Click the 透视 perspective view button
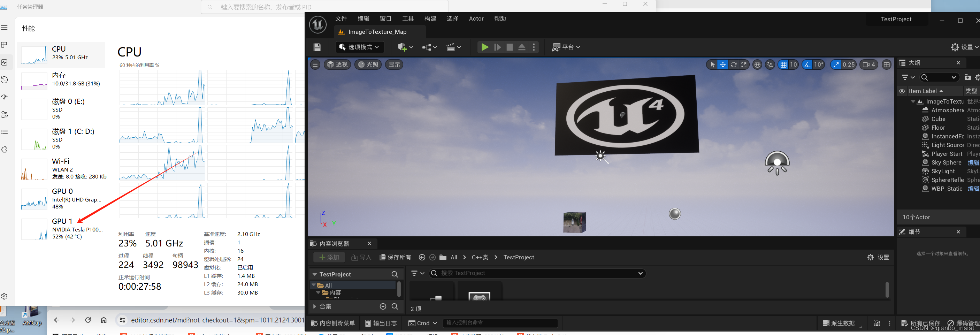Viewport: 980px width, 335px height. 337,64
